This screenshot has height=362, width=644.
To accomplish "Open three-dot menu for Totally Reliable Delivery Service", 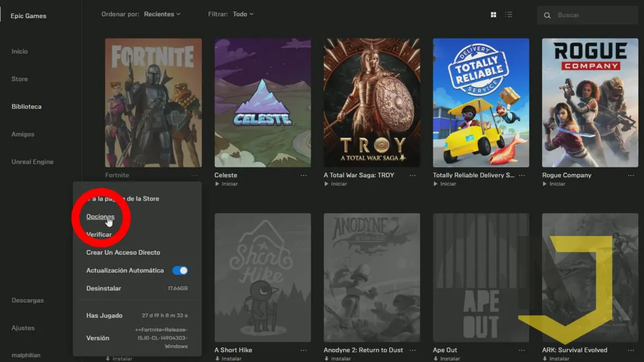I will [x=522, y=175].
